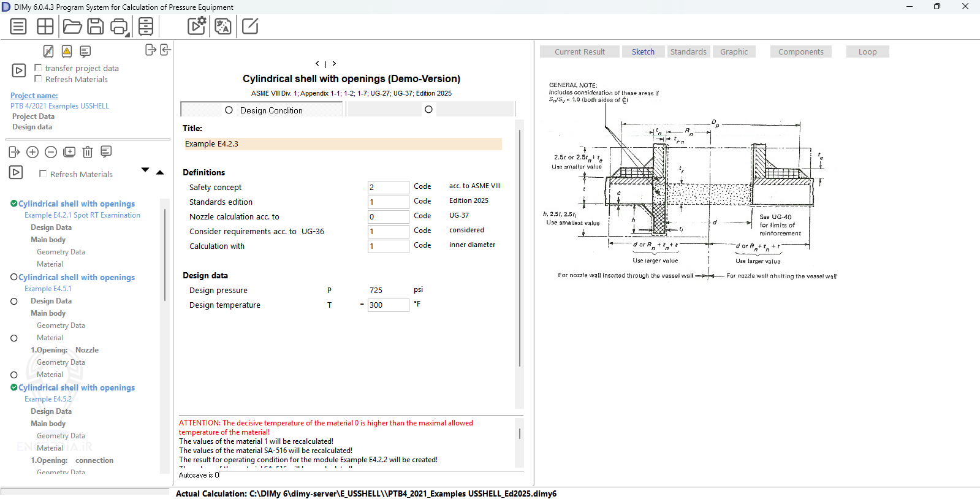Click the Project name: link
This screenshot has height=499, width=980.
(x=34, y=96)
